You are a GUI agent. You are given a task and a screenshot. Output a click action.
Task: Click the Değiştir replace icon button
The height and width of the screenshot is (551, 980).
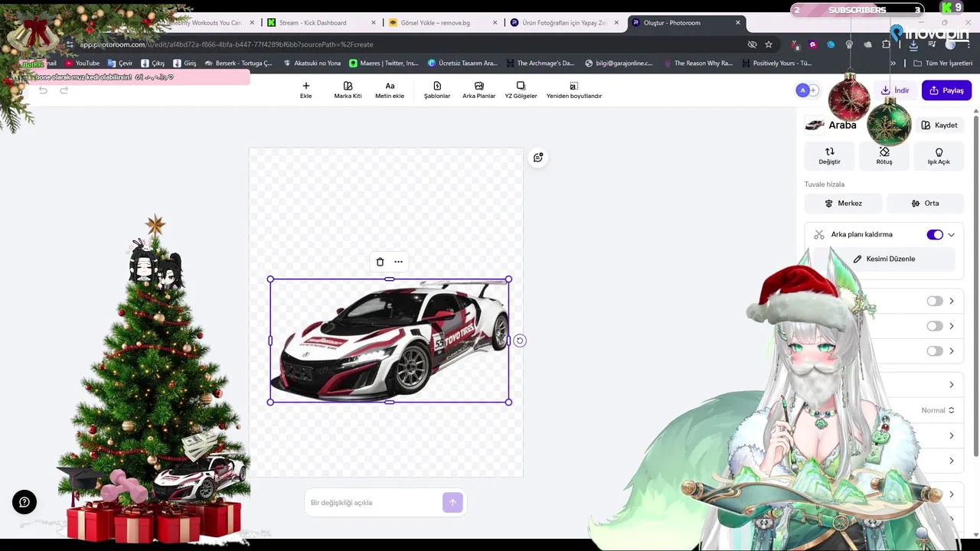tap(829, 155)
